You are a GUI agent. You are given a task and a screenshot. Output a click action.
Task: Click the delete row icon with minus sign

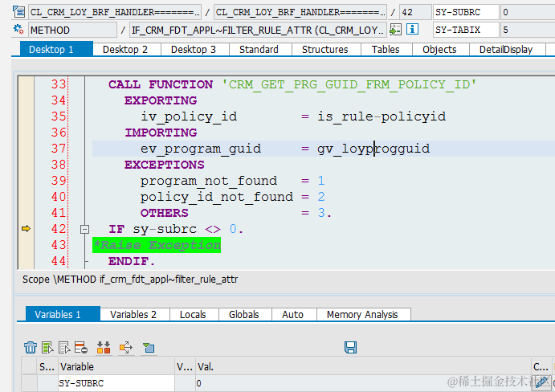tap(81, 347)
